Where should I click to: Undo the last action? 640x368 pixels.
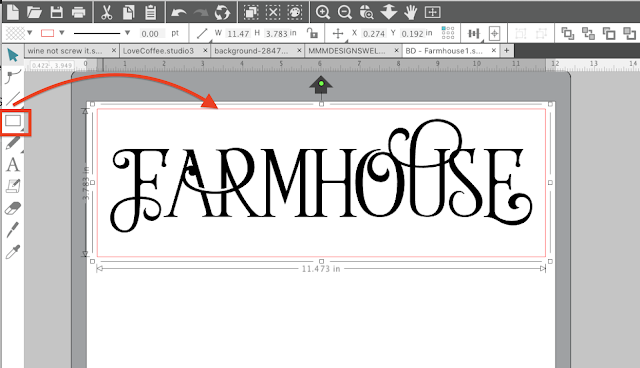[179, 13]
